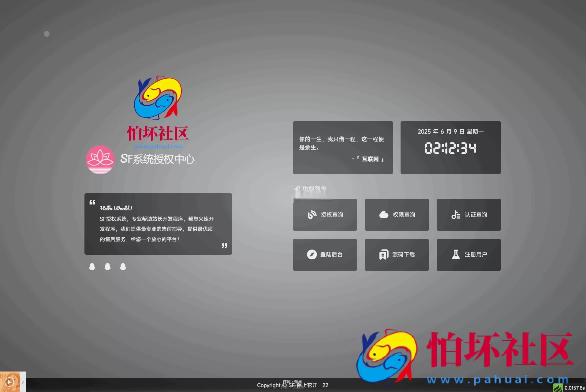586x392 pixels.
Task: Open 权限查询 permission query
Action: click(x=397, y=215)
